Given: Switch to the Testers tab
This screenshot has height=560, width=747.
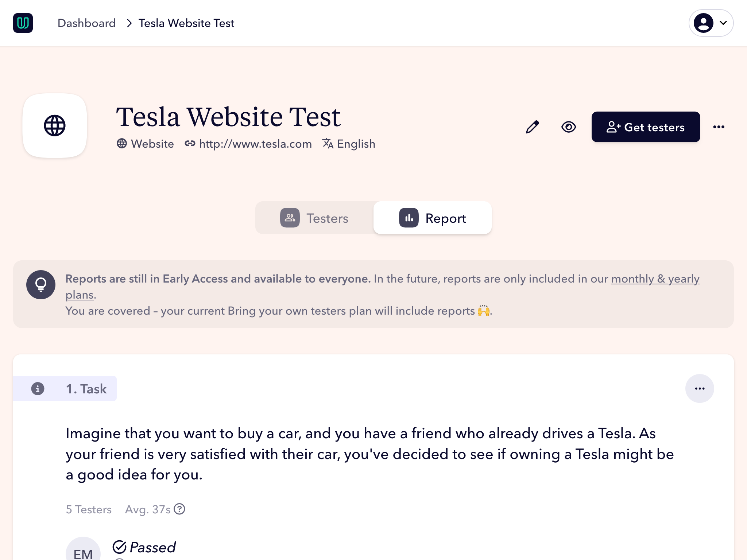Looking at the screenshot, I should coord(315,218).
